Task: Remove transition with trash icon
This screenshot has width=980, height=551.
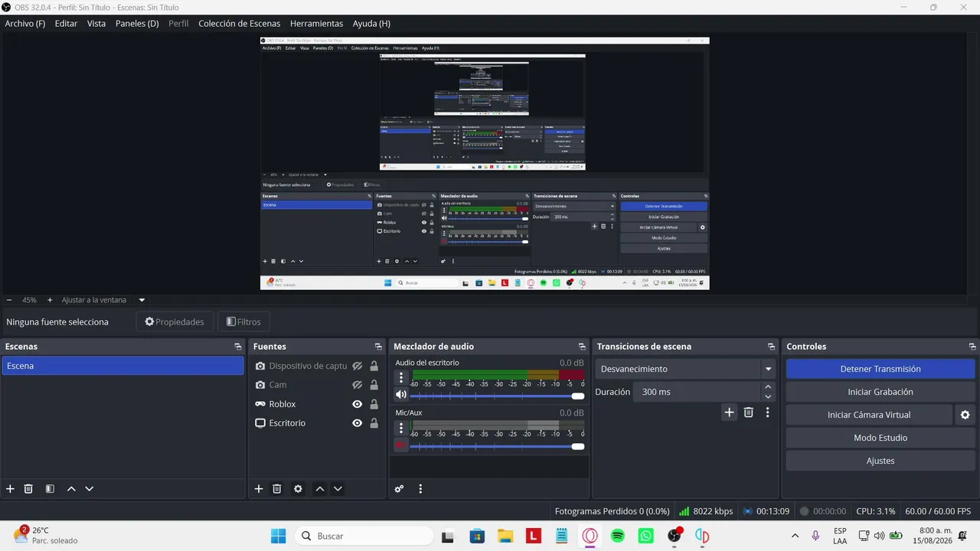Action: [x=749, y=412]
